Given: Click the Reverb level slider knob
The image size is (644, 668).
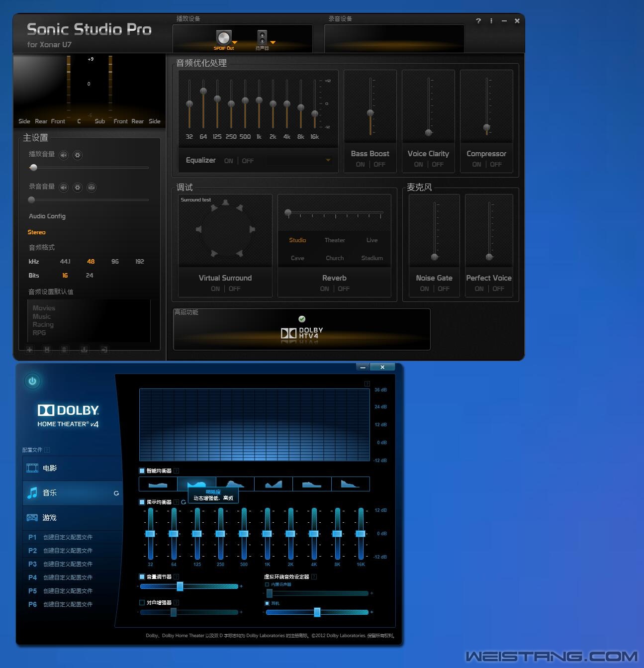Looking at the screenshot, I should [288, 213].
